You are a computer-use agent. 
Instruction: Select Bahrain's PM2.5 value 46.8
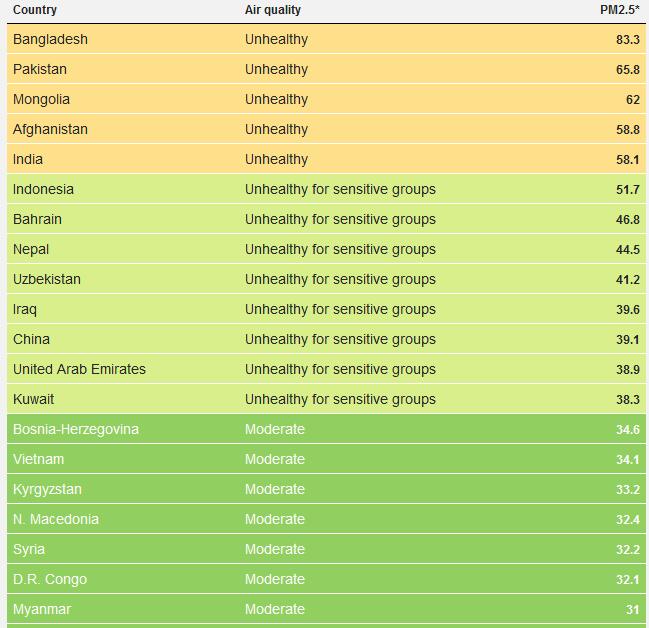(627, 219)
